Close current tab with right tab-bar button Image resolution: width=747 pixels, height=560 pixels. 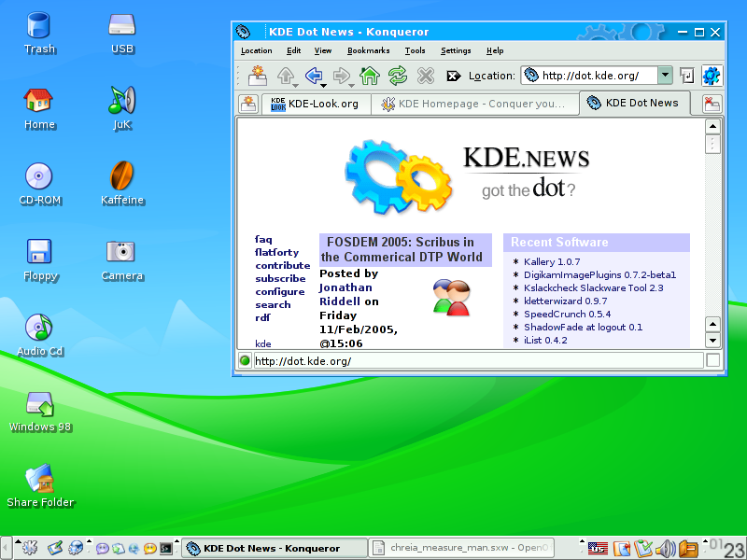712,104
